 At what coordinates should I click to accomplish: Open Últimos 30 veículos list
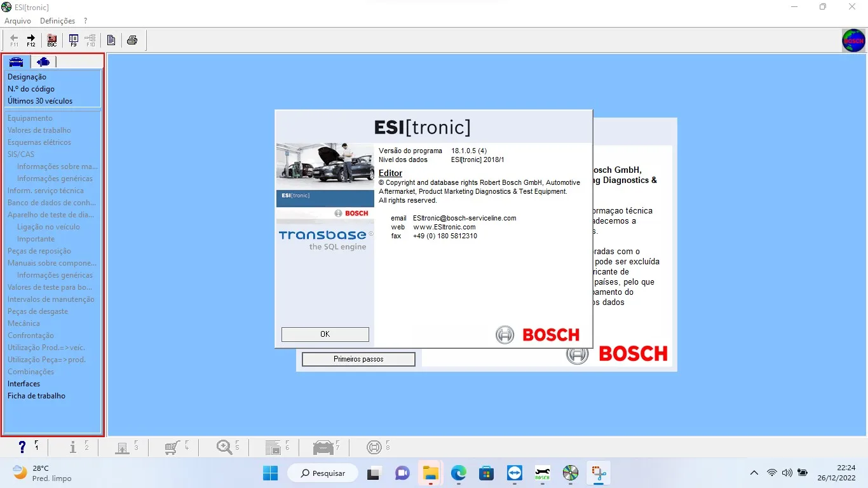coord(40,101)
